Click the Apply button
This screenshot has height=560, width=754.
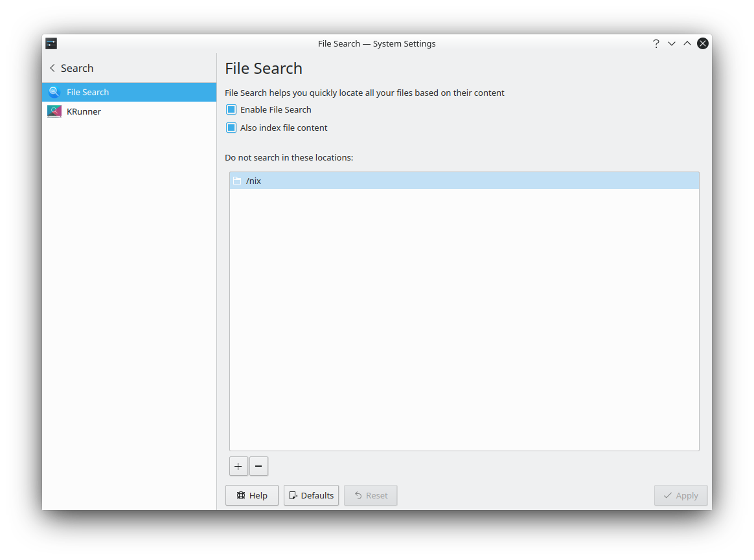(680, 496)
